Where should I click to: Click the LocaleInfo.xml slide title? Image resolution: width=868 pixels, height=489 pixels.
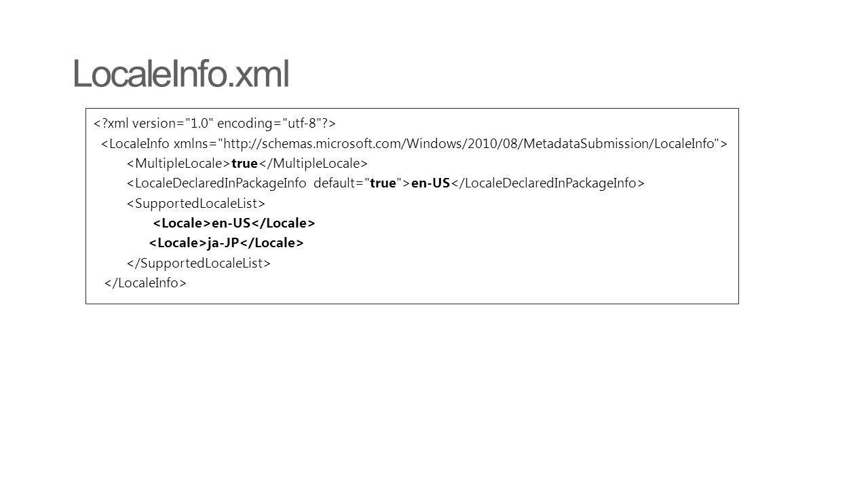181,75
